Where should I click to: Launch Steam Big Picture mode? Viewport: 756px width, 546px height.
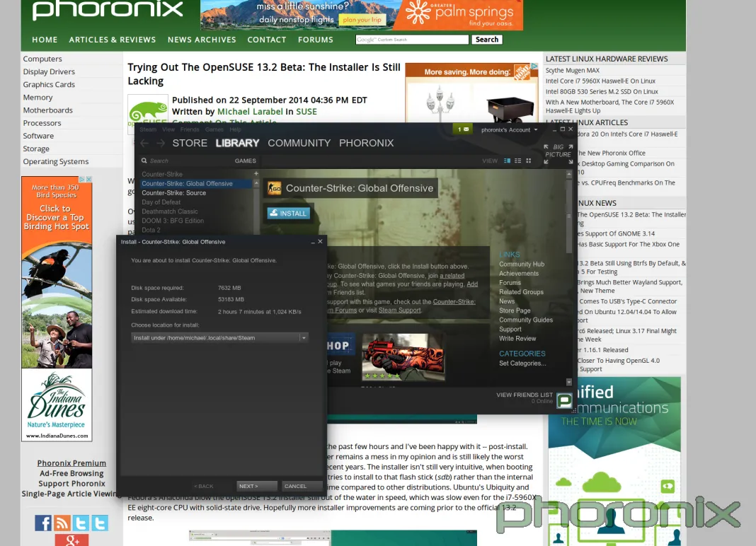pos(558,154)
